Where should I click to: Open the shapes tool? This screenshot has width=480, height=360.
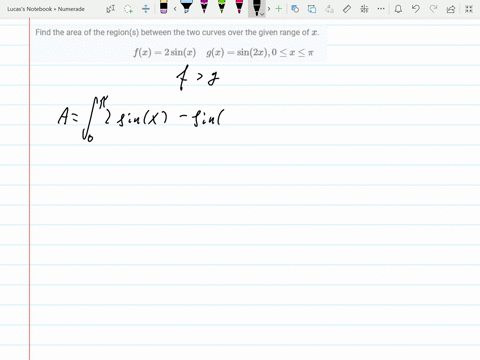point(295,9)
